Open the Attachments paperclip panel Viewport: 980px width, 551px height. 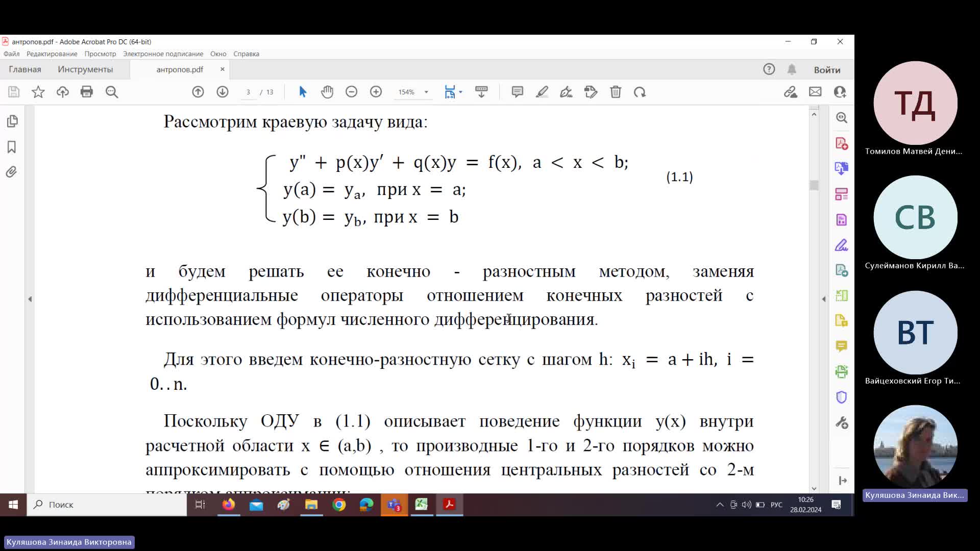pyautogui.click(x=12, y=172)
